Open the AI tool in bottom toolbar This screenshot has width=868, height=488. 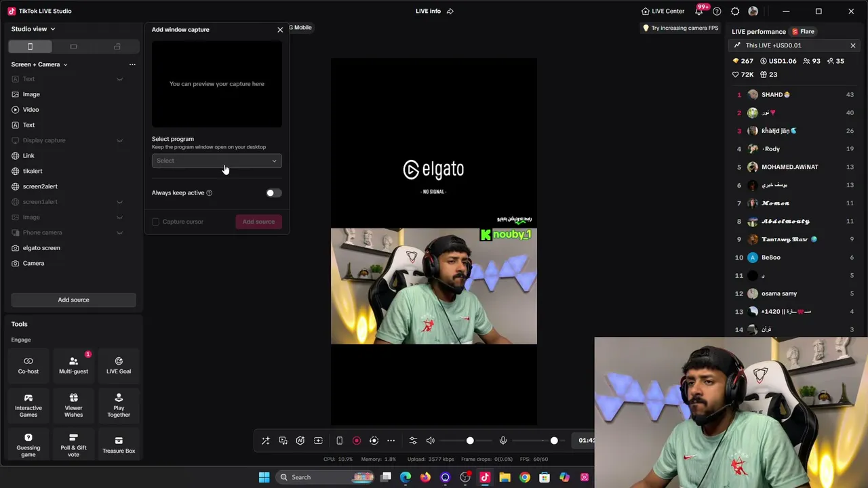pos(300,441)
